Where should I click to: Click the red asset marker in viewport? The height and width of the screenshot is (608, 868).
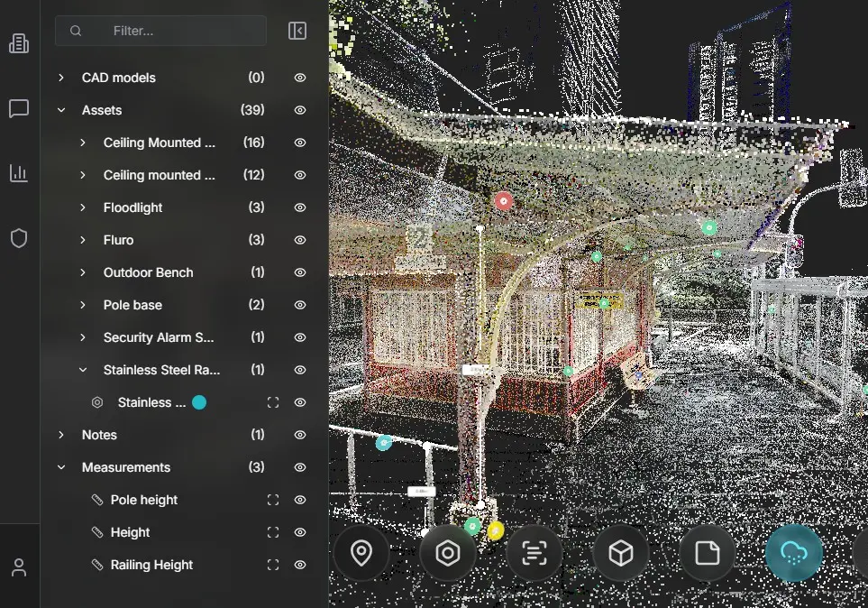tap(504, 201)
